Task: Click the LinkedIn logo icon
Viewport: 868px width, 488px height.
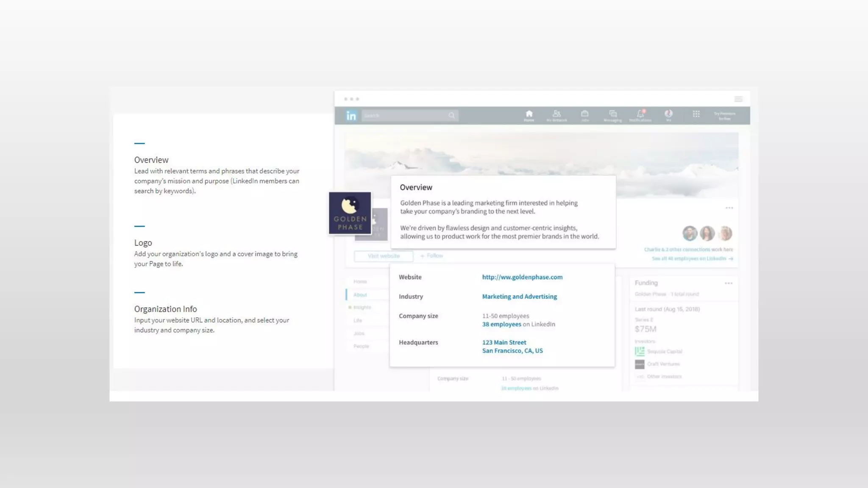Action: coord(351,116)
